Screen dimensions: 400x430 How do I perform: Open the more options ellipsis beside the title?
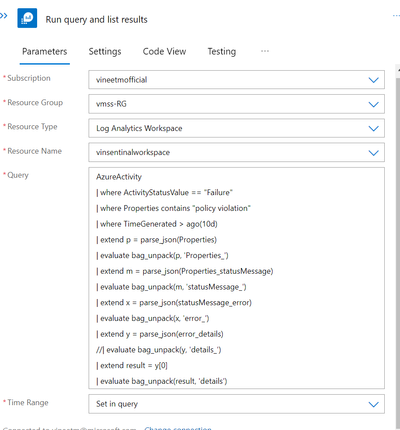coord(396,16)
